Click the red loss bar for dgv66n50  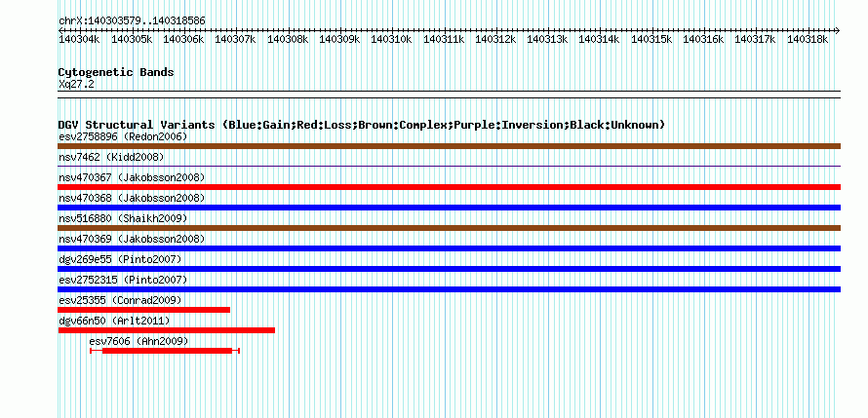point(167,330)
